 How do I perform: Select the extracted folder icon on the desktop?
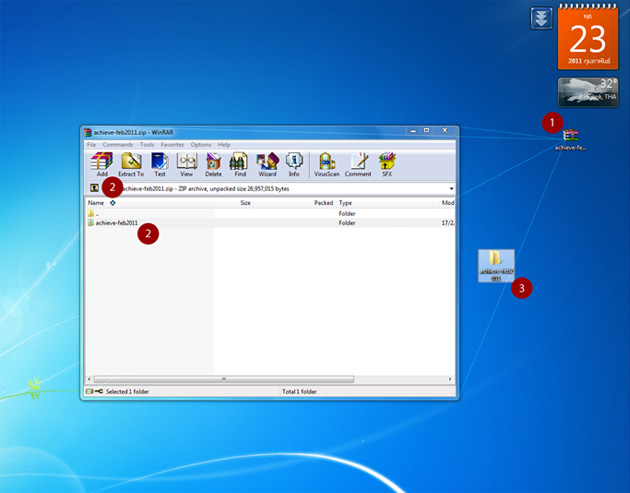pyautogui.click(x=496, y=266)
